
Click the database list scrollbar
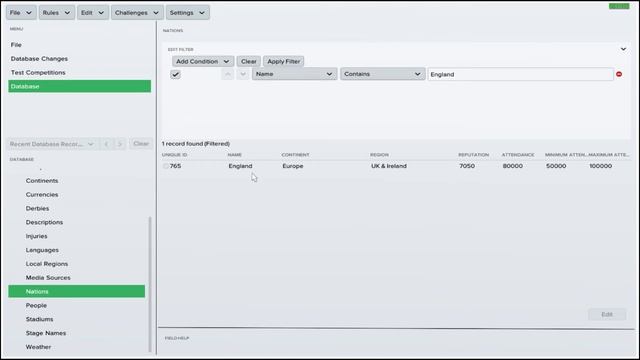pyautogui.click(x=150, y=284)
